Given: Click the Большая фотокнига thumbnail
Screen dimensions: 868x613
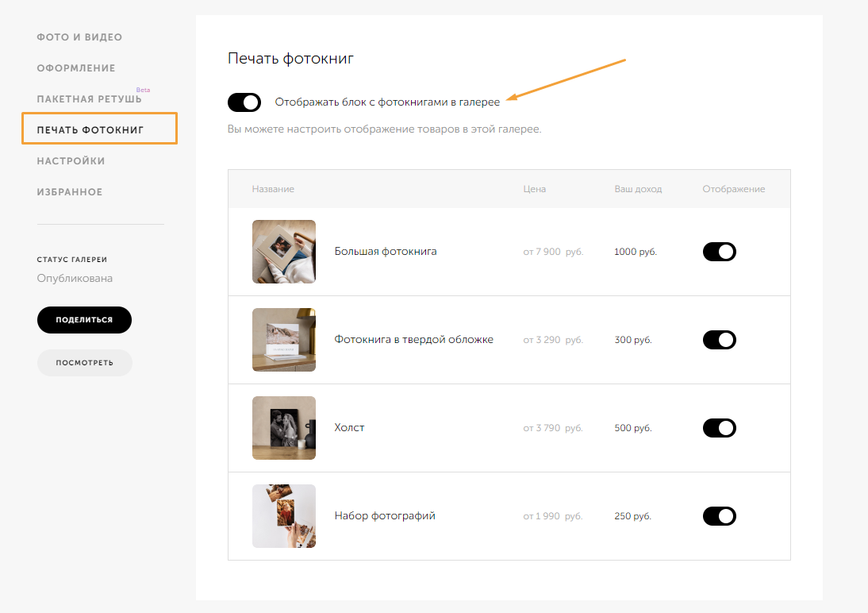Looking at the screenshot, I should (284, 252).
